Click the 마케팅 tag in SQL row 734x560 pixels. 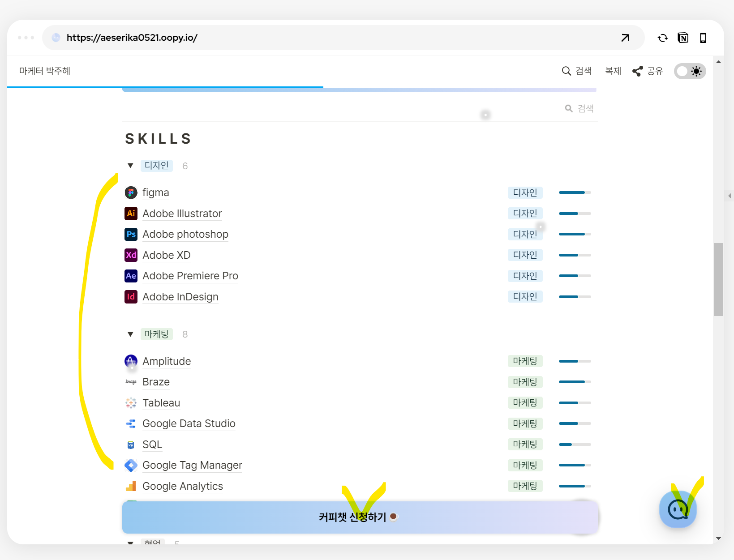[525, 445]
